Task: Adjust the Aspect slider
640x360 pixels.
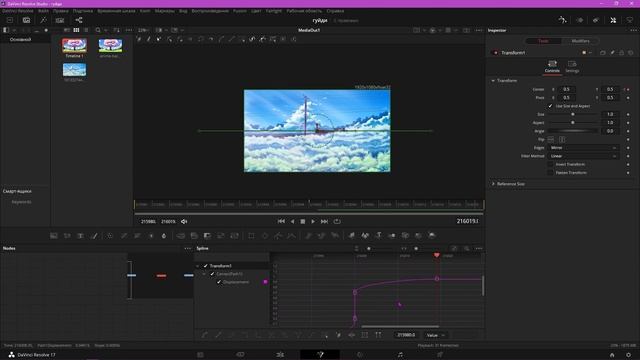Action: click(573, 122)
